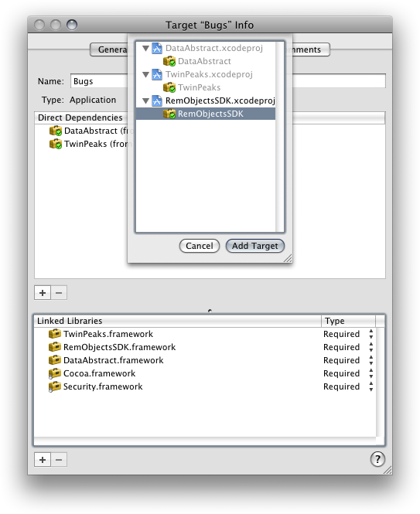Click the RemObjectsSDK.xcodeproj project icon
The image size is (420, 514).
pos(157,100)
